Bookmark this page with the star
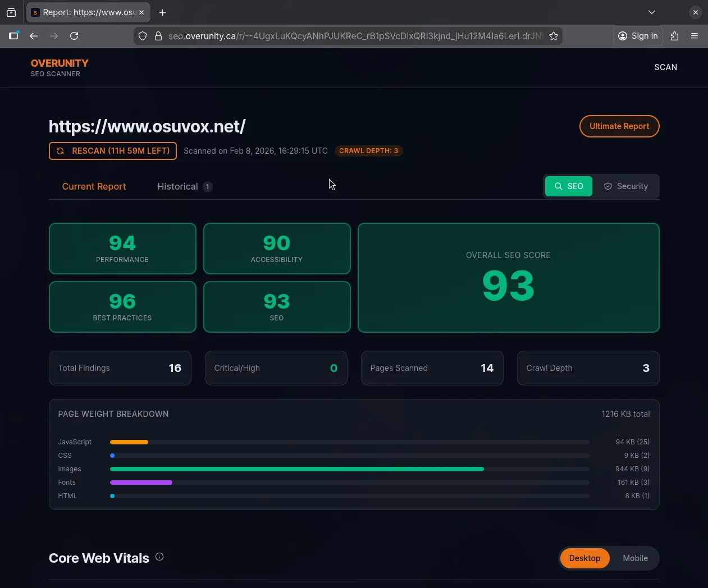The width and height of the screenshot is (708, 588). tap(554, 36)
